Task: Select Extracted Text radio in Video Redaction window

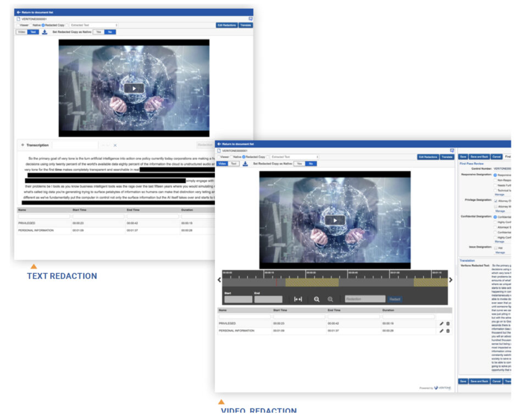Action: 268,157
